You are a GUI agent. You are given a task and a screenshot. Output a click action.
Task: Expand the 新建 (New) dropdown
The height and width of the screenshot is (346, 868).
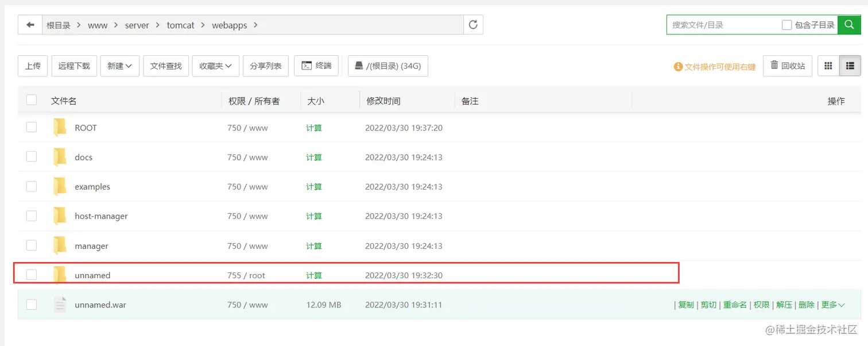tap(120, 66)
